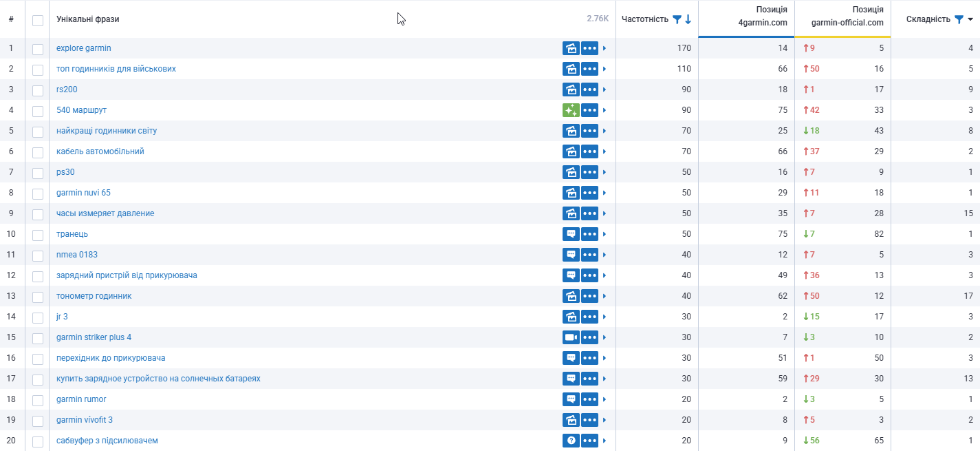980x453 pixels.
Task: Open the Складність column dropdown arrow
Action: pos(970,19)
